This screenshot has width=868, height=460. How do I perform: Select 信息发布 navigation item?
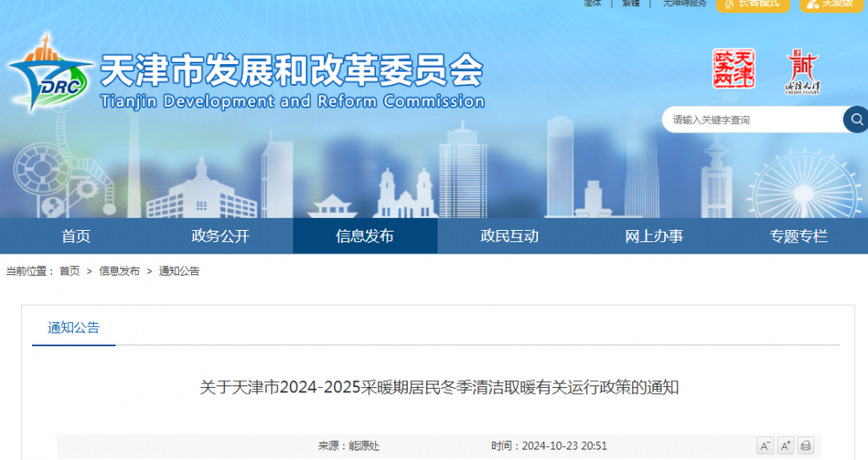click(365, 236)
